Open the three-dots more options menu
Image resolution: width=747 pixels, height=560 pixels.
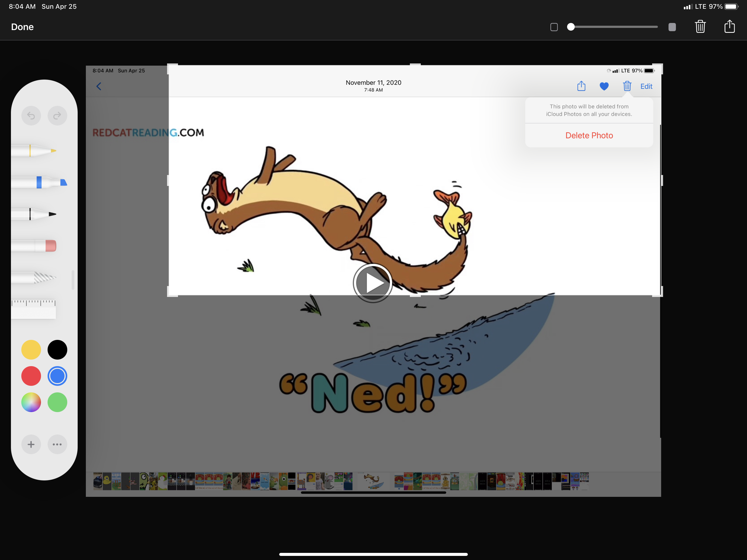[x=57, y=444]
